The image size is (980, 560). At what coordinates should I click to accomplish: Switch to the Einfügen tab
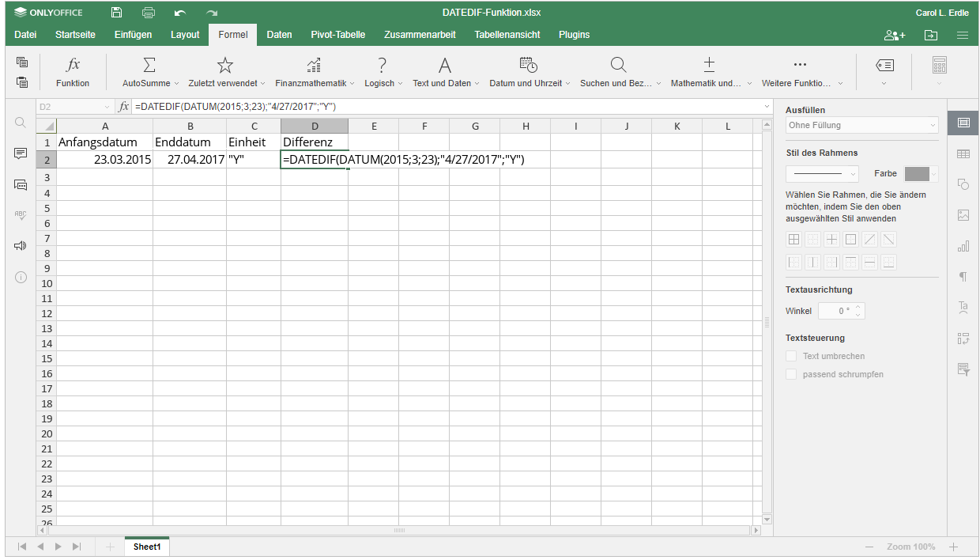(133, 35)
